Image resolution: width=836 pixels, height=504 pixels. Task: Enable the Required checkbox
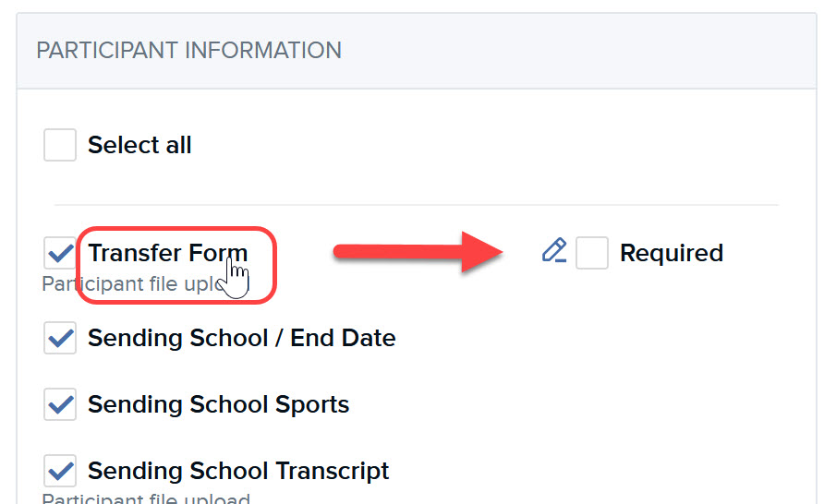592,253
